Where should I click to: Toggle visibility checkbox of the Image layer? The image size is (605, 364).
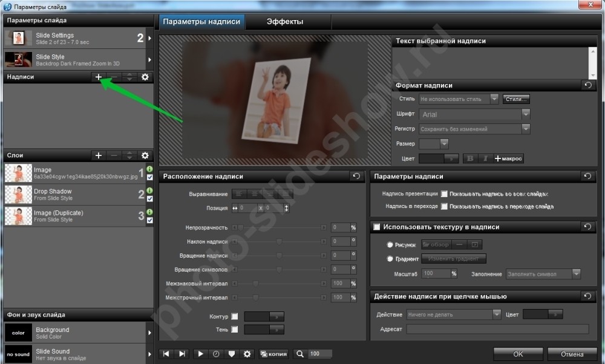point(149,177)
